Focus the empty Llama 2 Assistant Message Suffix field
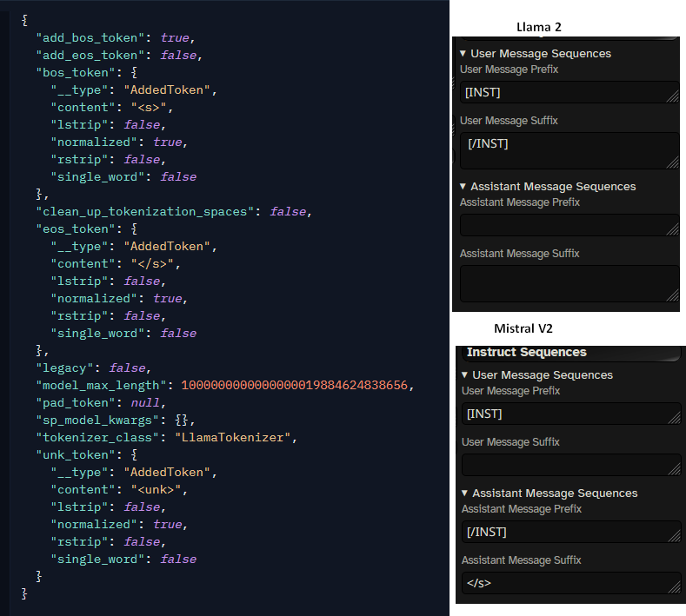This screenshot has height=616, width=686. coord(569,284)
